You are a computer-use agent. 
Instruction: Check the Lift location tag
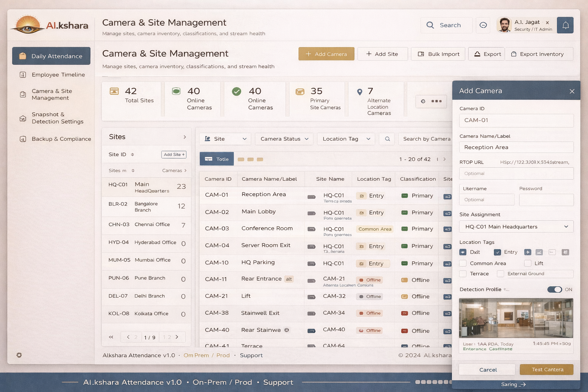click(528, 263)
